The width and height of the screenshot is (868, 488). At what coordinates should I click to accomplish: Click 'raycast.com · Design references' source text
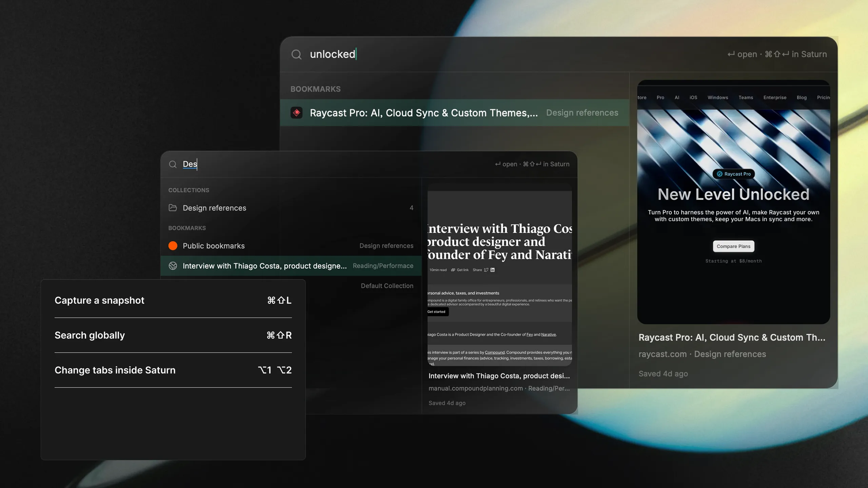pyautogui.click(x=702, y=354)
